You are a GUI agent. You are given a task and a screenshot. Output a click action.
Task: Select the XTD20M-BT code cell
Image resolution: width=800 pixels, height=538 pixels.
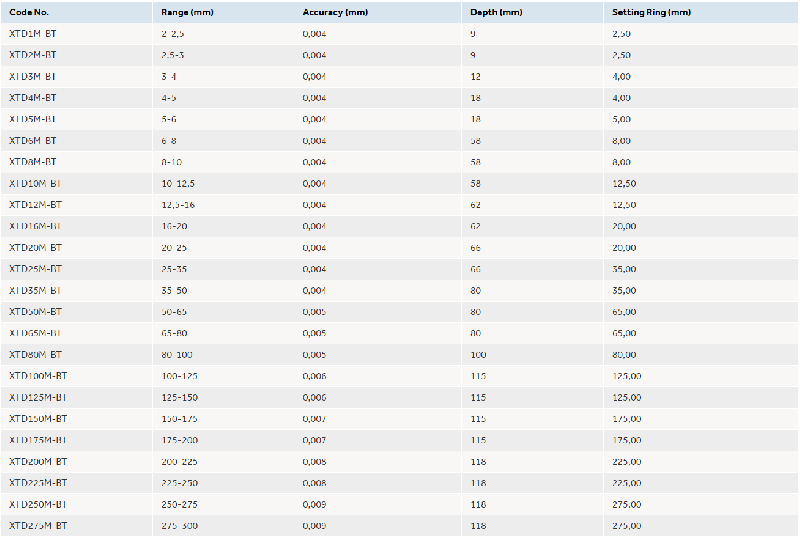tap(35, 247)
